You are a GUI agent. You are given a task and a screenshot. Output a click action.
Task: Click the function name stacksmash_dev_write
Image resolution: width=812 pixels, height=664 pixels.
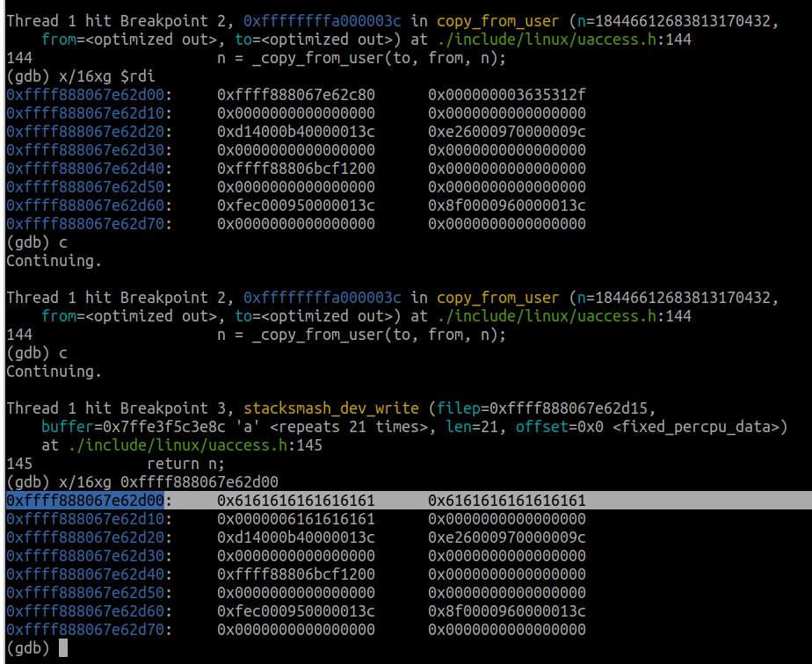click(x=331, y=408)
